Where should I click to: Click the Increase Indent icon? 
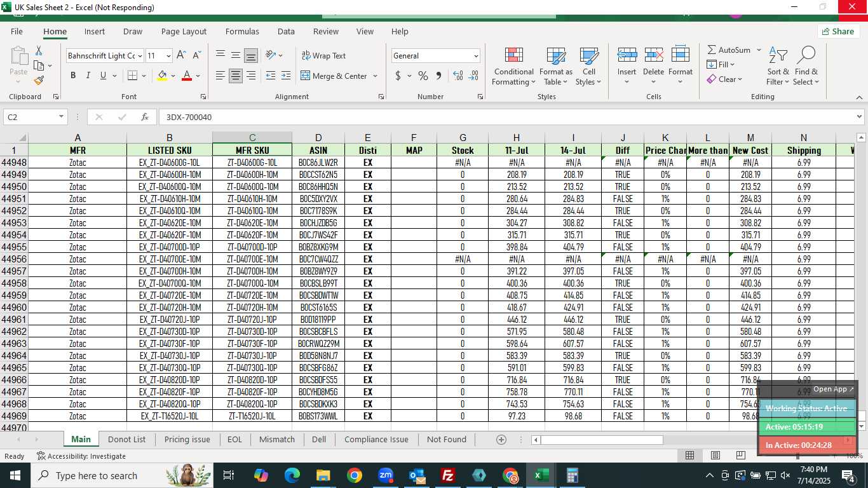tap(287, 76)
